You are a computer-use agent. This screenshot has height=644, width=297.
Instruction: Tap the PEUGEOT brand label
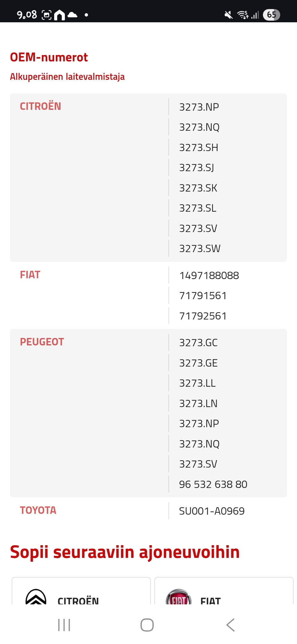coord(42,342)
